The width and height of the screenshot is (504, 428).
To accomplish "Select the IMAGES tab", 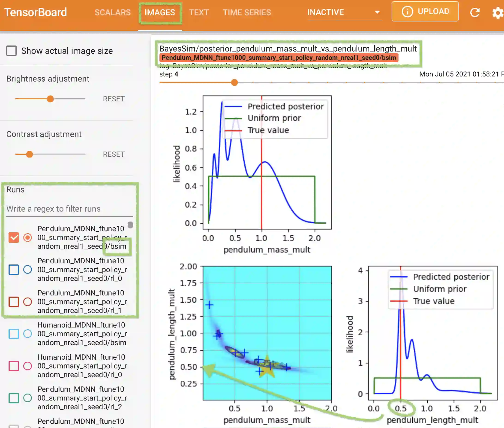I will pyautogui.click(x=160, y=12).
